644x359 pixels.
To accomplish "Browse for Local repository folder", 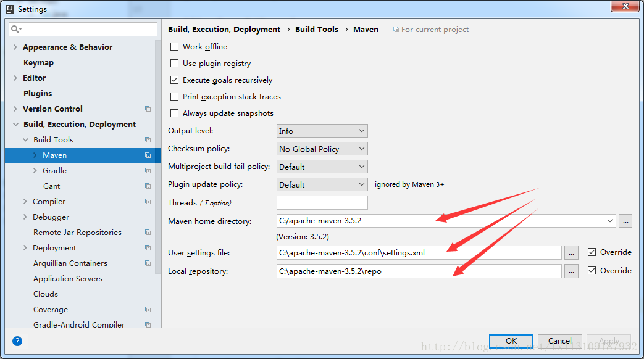I will point(571,271).
